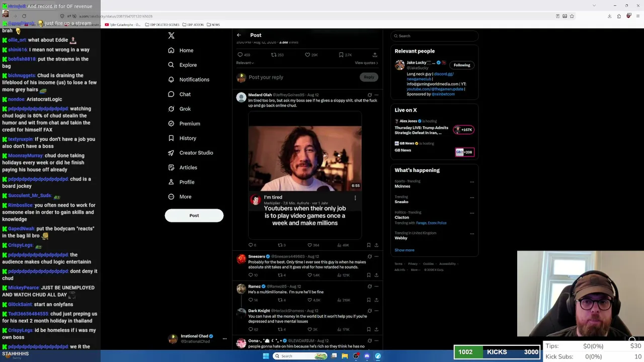644x362 pixels.
Task: Click the Profile person icon
Action: point(171,182)
